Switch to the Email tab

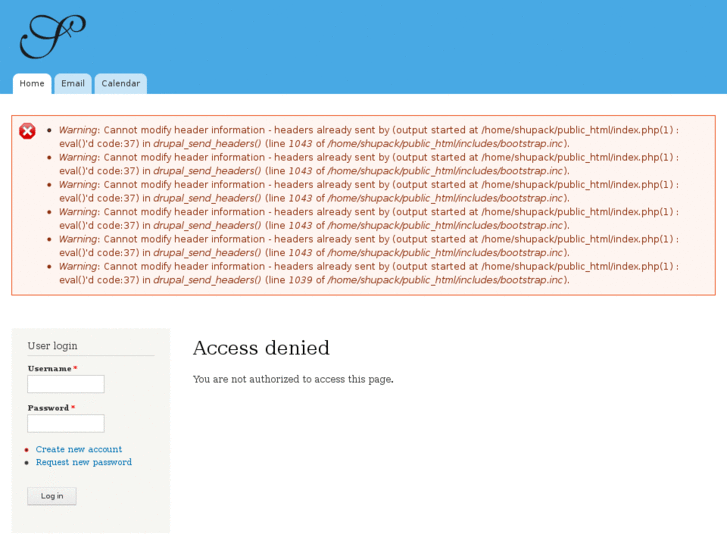tap(73, 84)
